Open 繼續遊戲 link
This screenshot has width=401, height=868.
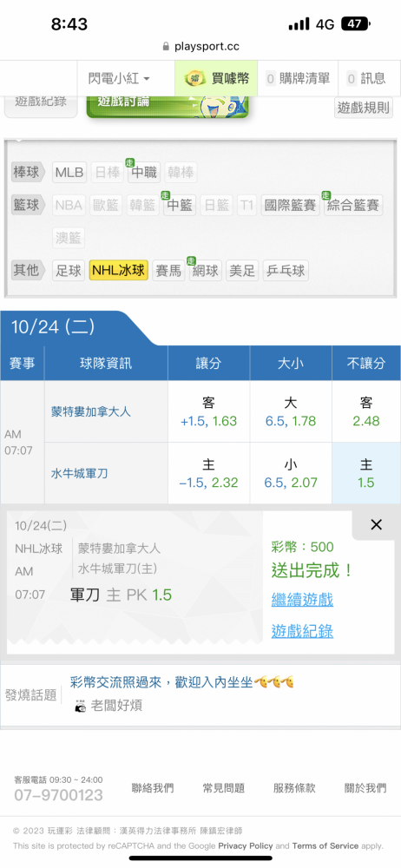pyautogui.click(x=302, y=600)
